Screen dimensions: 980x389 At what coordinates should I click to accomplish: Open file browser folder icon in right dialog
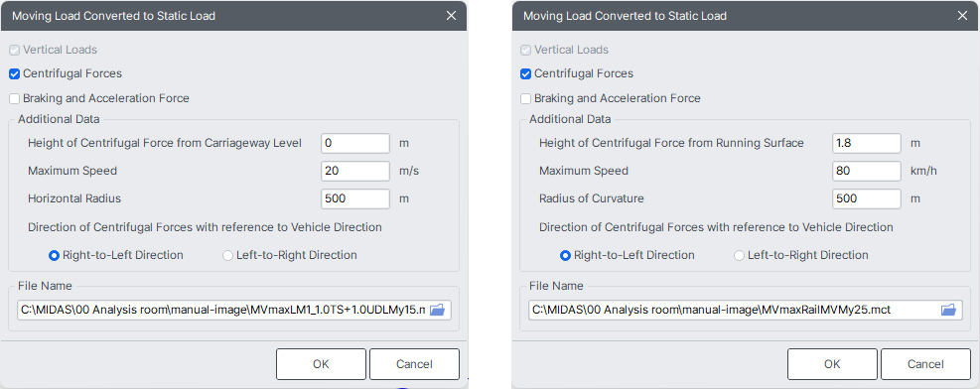(x=948, y=309)
